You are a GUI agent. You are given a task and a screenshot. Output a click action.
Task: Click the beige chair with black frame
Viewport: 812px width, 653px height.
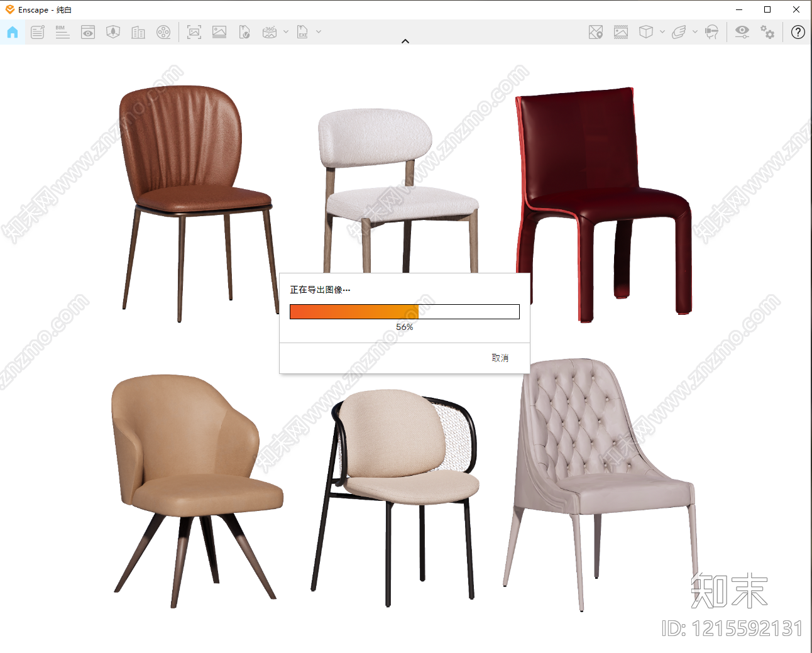pos(396,497)
